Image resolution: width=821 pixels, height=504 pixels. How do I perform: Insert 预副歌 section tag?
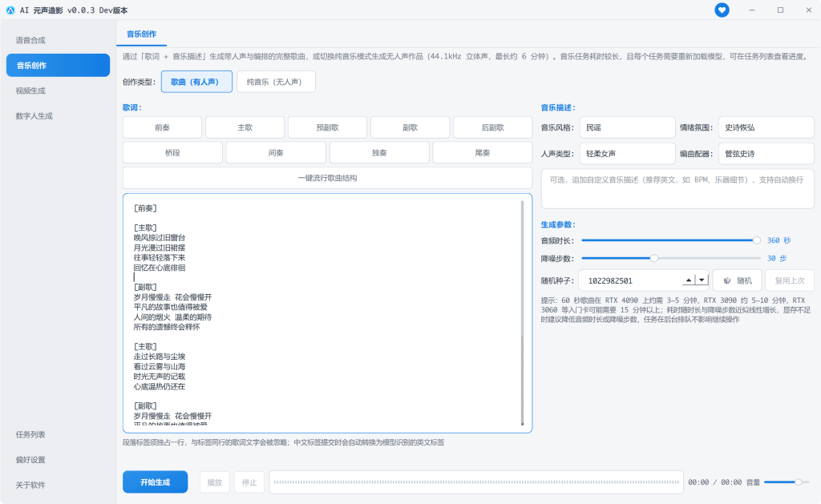[327, 127]
